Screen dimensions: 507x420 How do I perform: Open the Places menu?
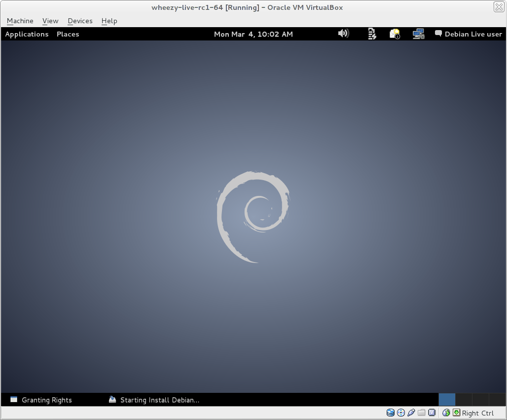(68, 34)
